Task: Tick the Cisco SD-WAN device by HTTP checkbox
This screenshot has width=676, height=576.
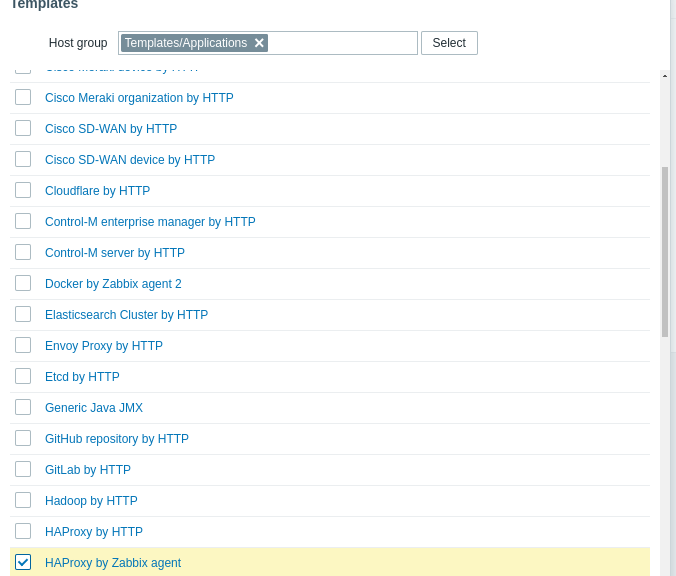Action: [x=23, y=160]
